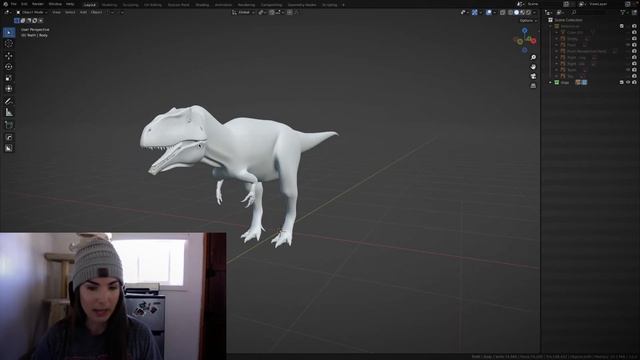Expand the Ships collection in outliner

coord(550,82)
